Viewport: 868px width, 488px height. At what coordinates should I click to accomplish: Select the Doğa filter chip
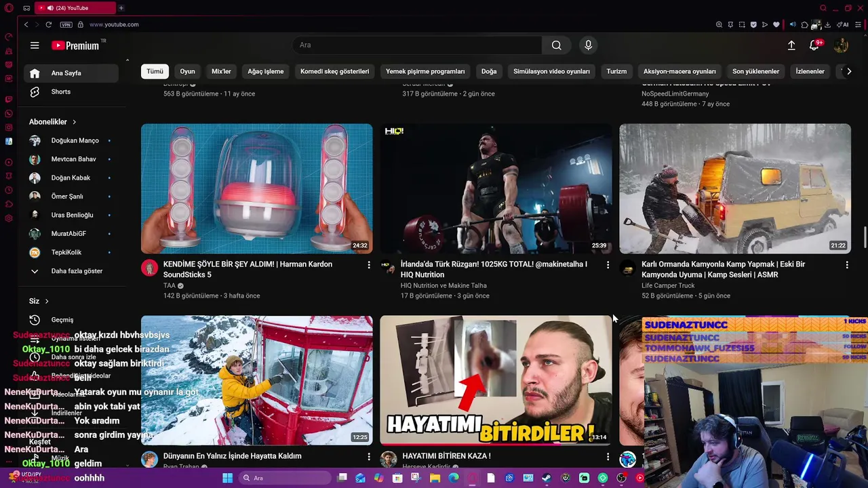click(489, 71)
